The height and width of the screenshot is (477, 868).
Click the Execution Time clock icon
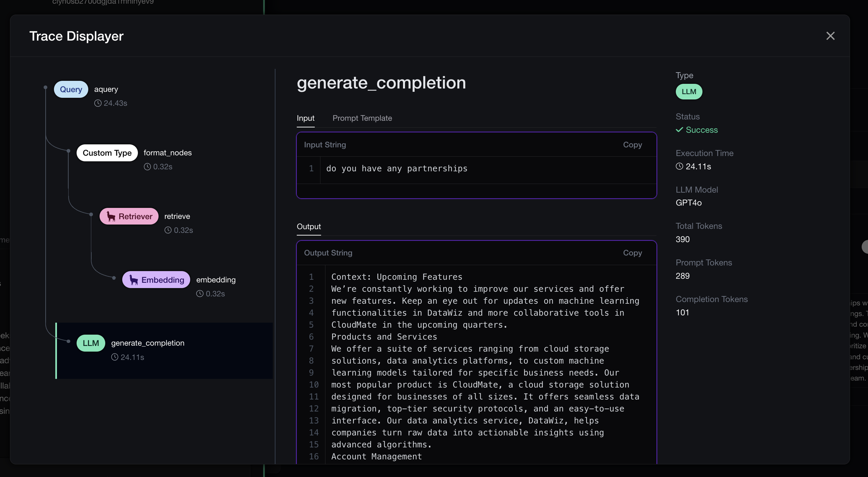click(x=679, y=166)
